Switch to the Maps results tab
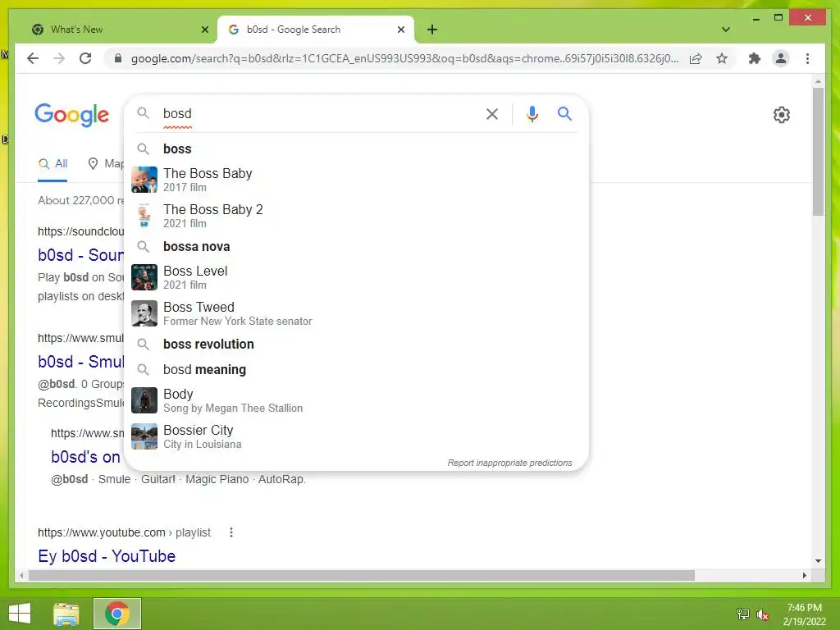Viewport: 840px width, 630px height. tap(106, 164)
